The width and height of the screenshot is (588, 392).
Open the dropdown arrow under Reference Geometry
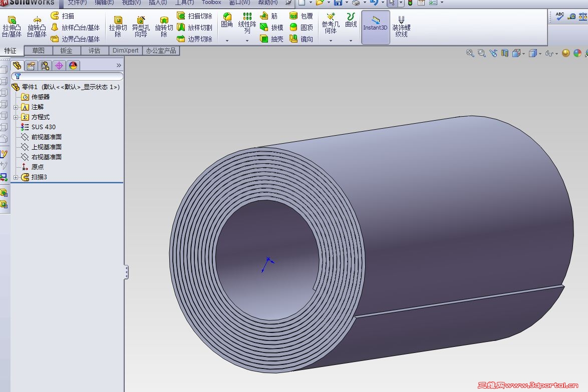[x=331, y=41]
